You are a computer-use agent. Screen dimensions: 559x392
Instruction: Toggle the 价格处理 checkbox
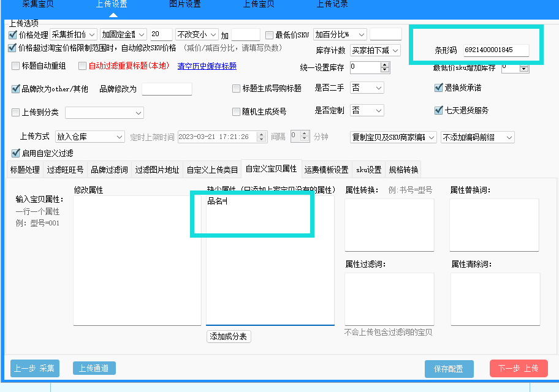[x=12, y=35]
